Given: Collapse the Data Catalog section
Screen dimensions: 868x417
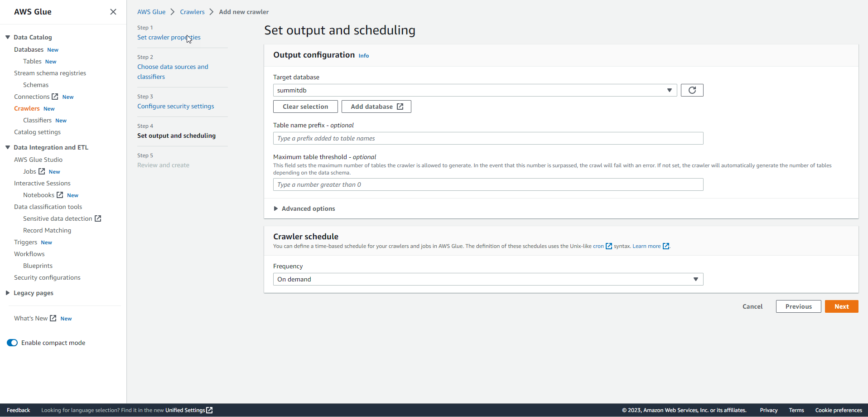Looking at the screenshot, I should coord(8,37).
